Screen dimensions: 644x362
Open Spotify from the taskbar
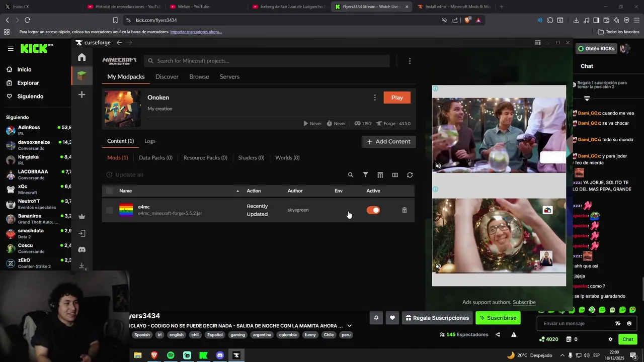(171, 355)
